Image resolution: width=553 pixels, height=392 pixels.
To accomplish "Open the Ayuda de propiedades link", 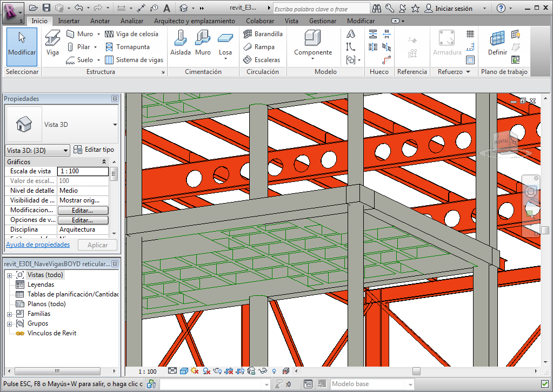I will [38, 245].
